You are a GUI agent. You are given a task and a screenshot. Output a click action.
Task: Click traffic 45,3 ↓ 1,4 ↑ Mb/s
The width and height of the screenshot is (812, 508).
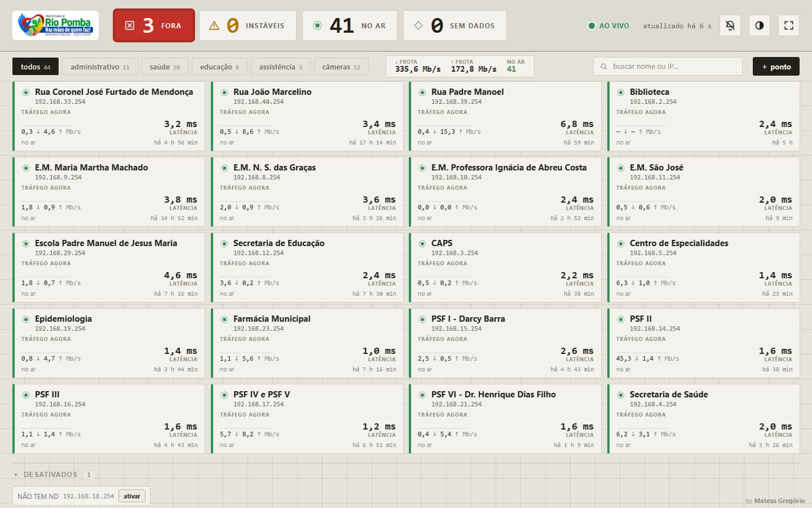click(x=648, y=358)
